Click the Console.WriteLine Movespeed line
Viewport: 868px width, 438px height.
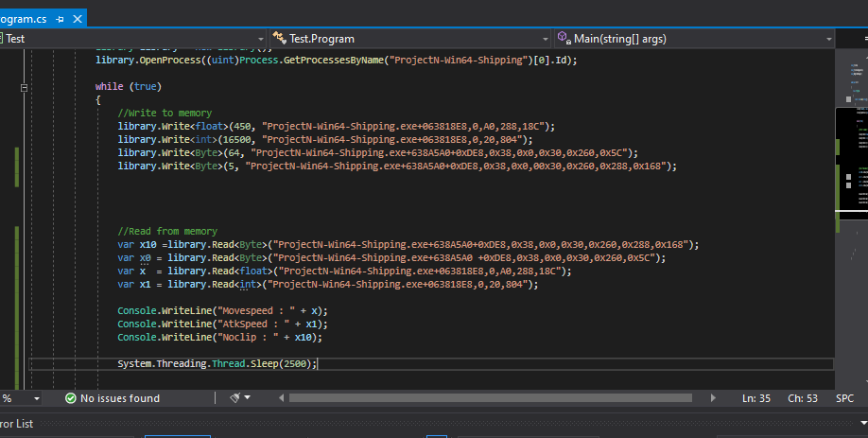coord(222,310)
